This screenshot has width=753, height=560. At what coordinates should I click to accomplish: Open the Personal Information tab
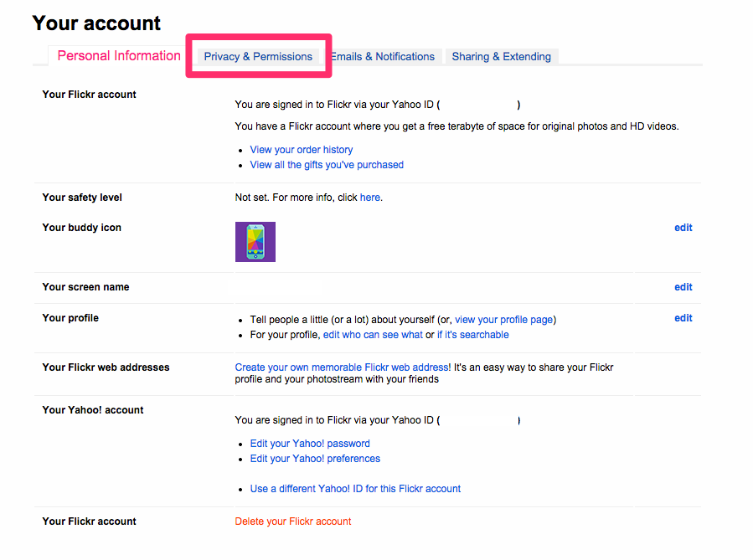[119, 55]
